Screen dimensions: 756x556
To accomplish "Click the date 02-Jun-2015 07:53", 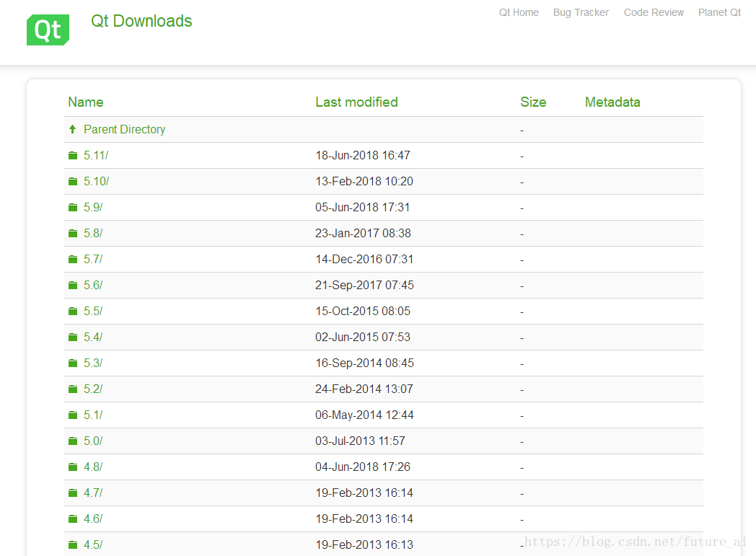I will click(363, 337).
